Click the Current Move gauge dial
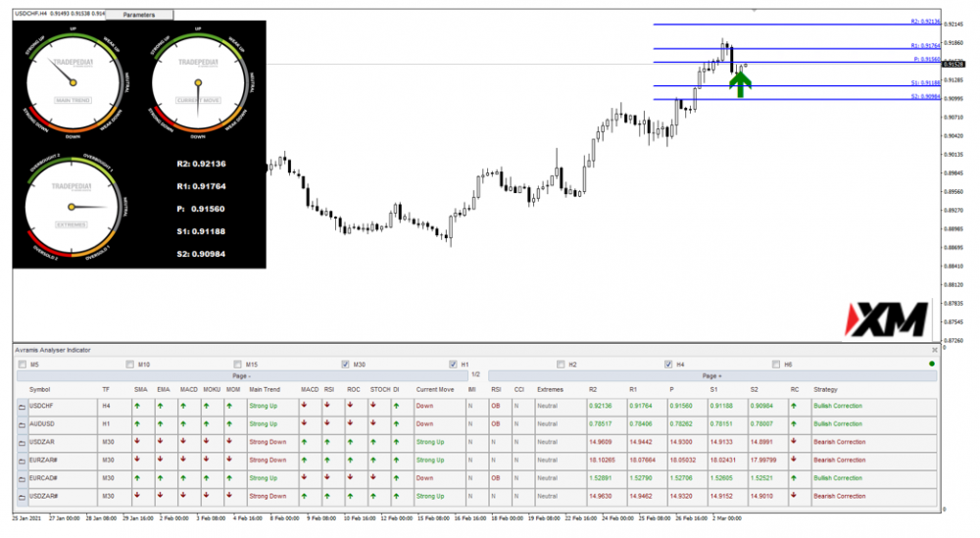This screenshot has height=538, width=980. click(x=198, y=82)
